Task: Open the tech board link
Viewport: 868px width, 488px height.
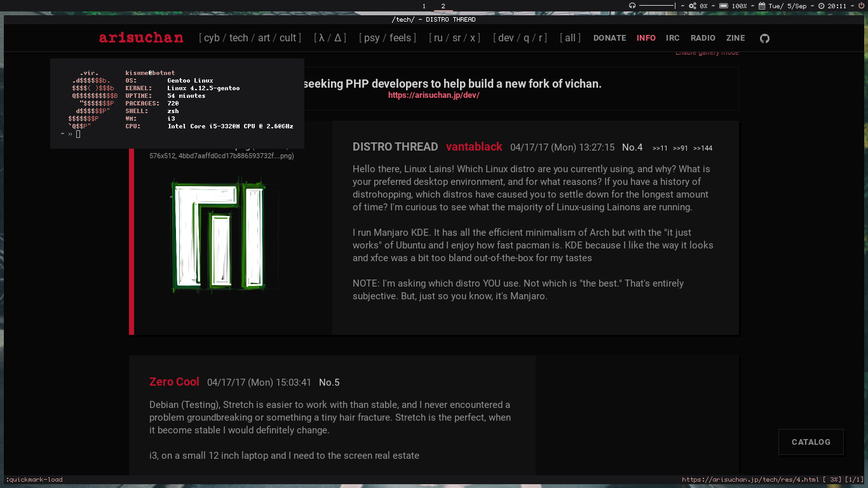Action: coord(238,38)
